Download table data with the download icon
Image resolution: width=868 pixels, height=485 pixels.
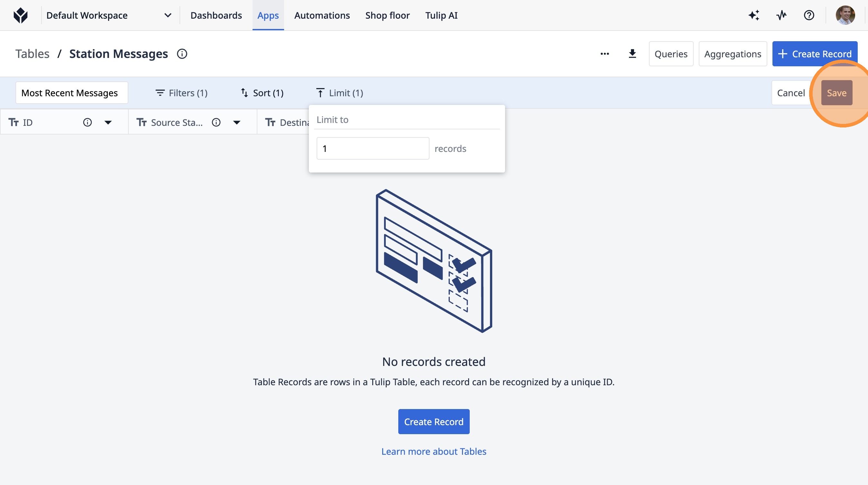tap(633, 54)
